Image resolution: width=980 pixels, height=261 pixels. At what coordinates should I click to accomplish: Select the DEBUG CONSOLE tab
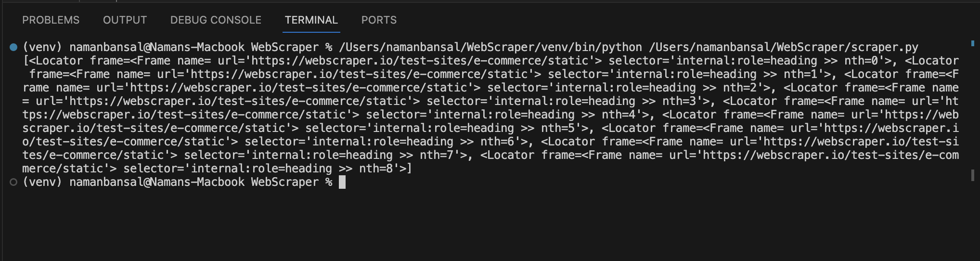(x=216, y=20)
